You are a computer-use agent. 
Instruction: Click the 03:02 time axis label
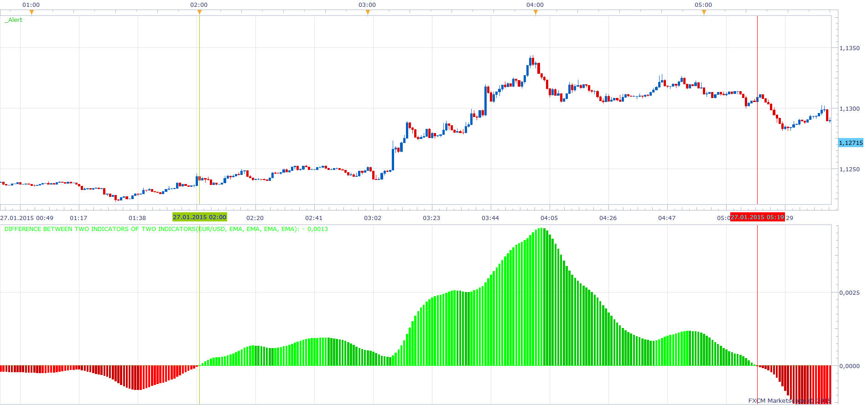pos(373,218)
